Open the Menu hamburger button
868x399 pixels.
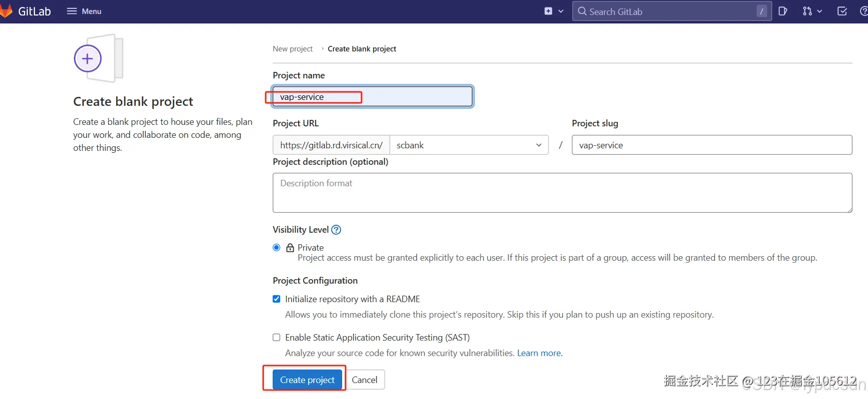[x=84, y=11]
